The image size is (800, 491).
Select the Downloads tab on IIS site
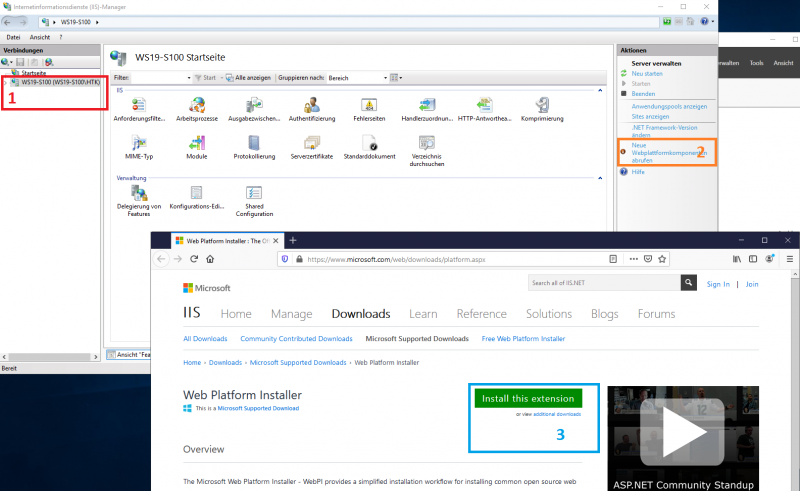(x=360, y=313)
